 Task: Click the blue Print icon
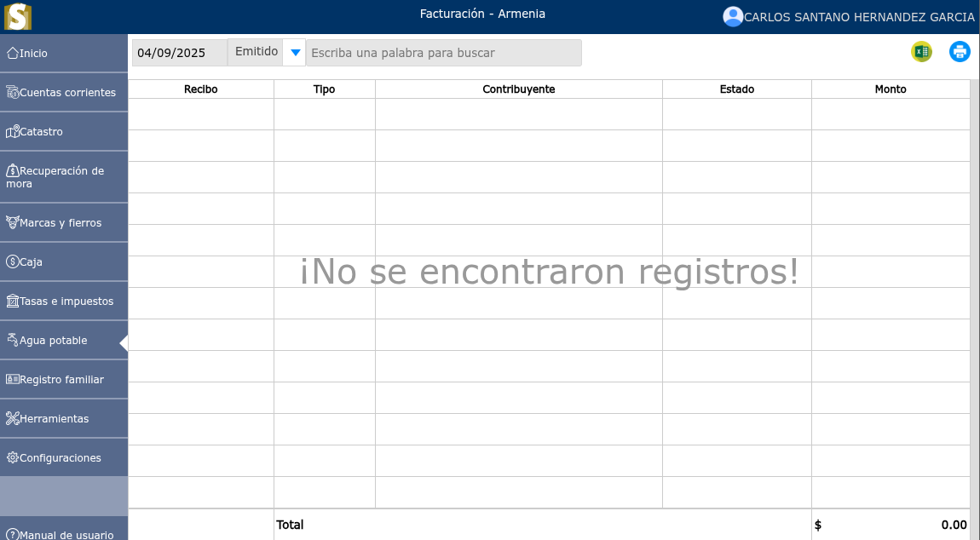point(960,51)
